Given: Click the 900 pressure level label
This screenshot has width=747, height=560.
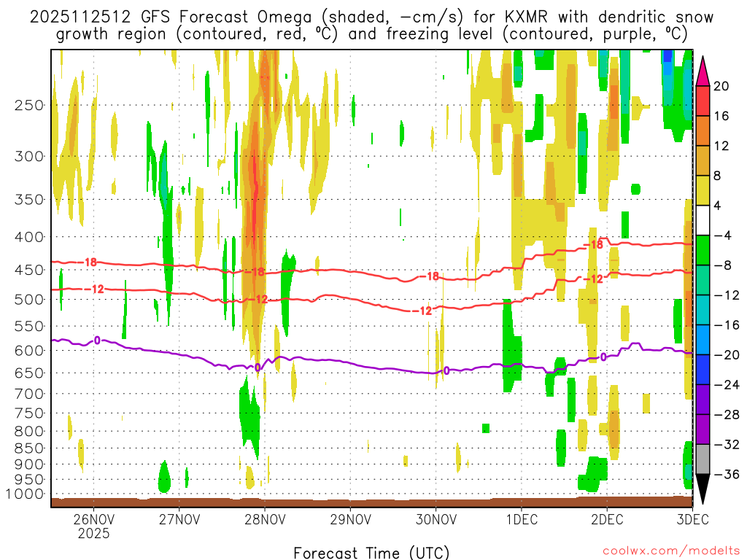Looking at the screenshot, I should [x=29, y=464].
